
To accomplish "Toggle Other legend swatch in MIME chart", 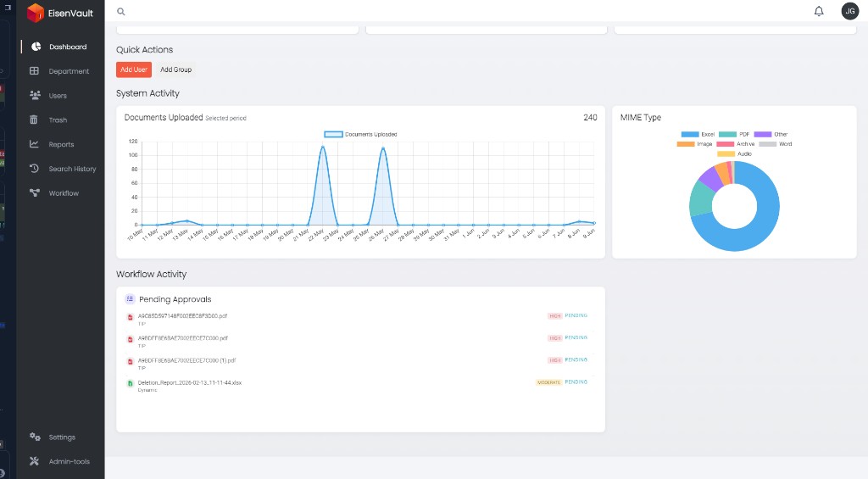I will click(x=763, y=134).
